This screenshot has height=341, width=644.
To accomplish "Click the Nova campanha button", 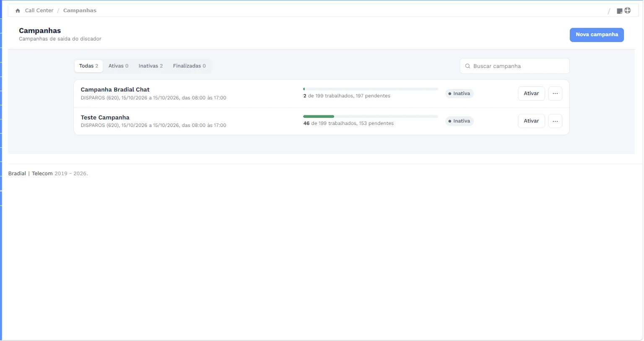I will [597, 35].
